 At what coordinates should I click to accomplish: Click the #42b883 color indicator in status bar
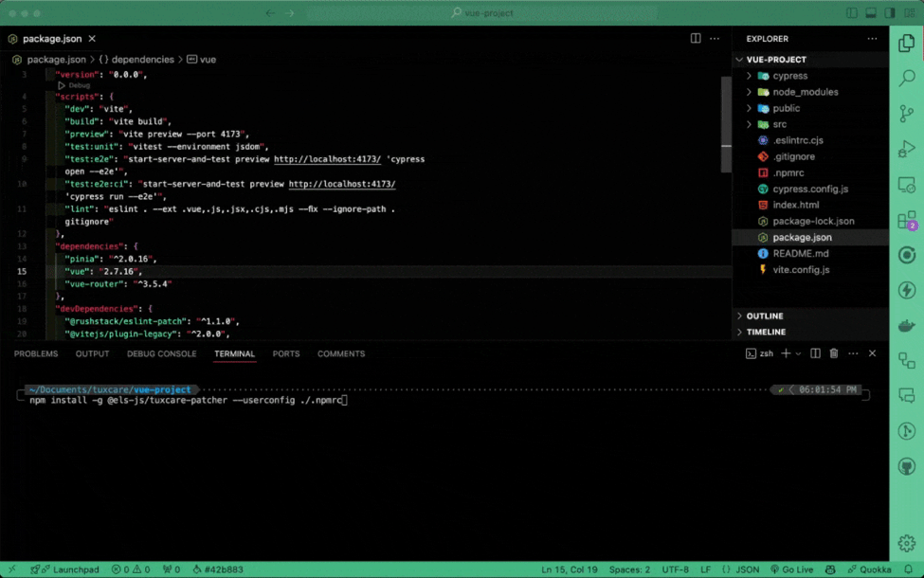(218, 569)
